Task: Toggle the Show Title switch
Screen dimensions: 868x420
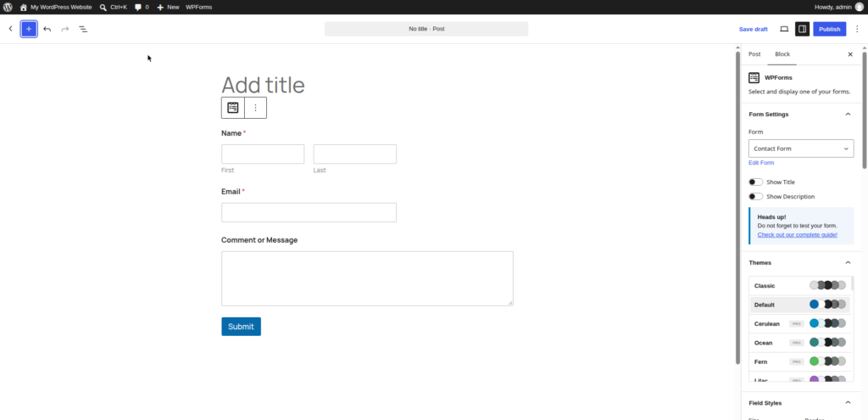Action: click(x=755, y=182)
